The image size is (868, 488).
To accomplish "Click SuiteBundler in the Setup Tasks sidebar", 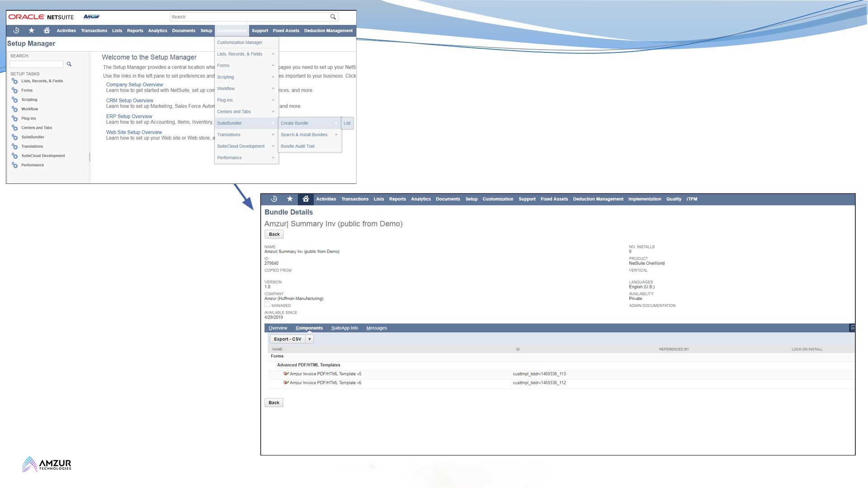I will (33, 137).
